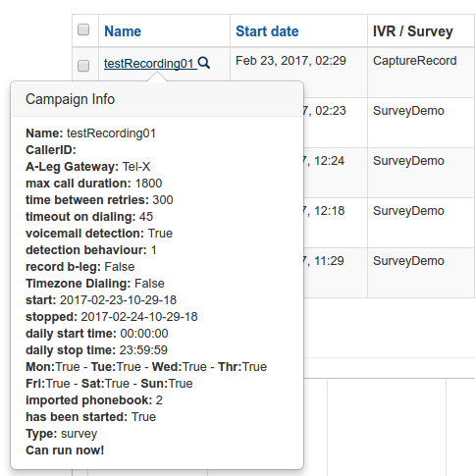Screen dimensions: 475x476
Task: Select the CaptureRecord survey cell
Action: (414, 61)
